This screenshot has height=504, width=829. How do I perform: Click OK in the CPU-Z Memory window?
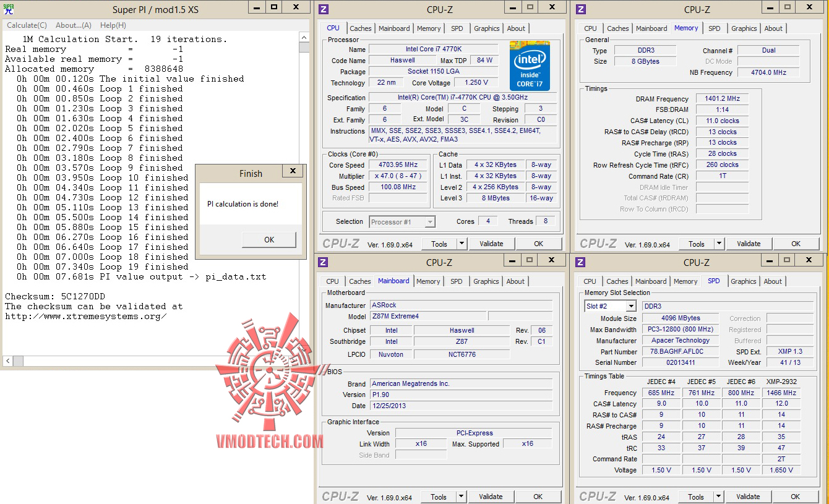(796, 244)
